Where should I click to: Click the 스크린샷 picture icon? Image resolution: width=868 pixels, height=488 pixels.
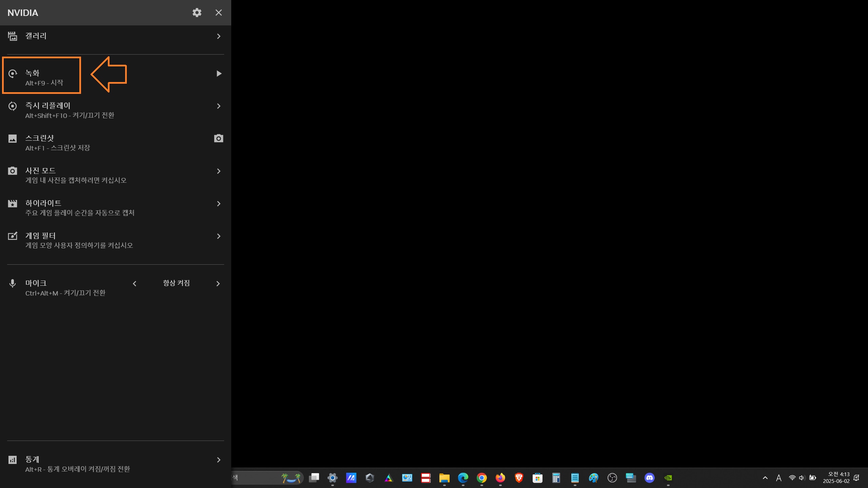point(13,139)
